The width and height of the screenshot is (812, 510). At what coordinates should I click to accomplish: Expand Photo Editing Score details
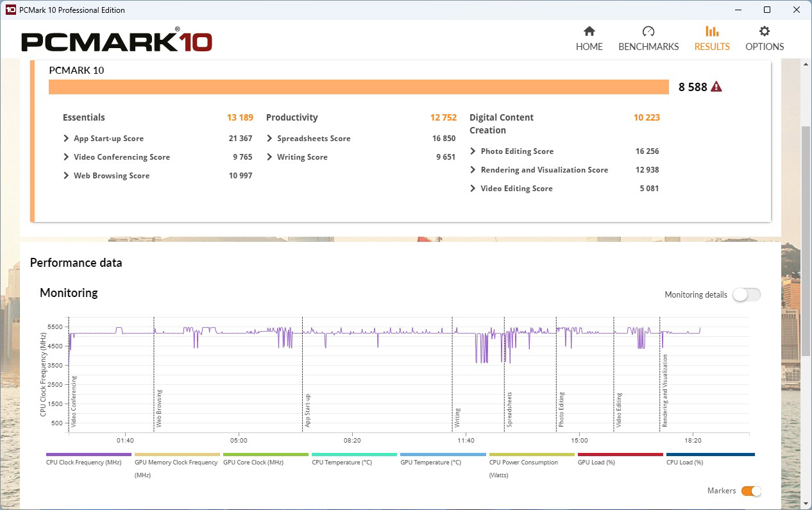pyautogui.click(x=473, y=151)
